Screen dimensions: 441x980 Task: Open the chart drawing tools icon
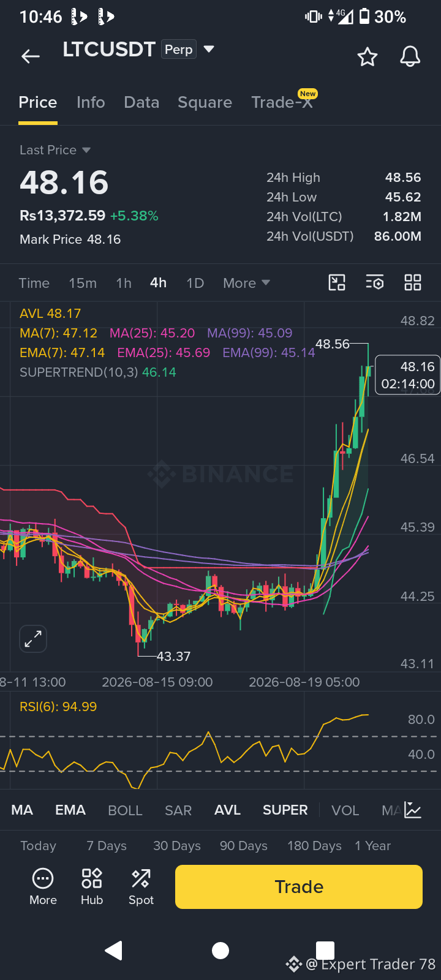click(x=337, y=282)
